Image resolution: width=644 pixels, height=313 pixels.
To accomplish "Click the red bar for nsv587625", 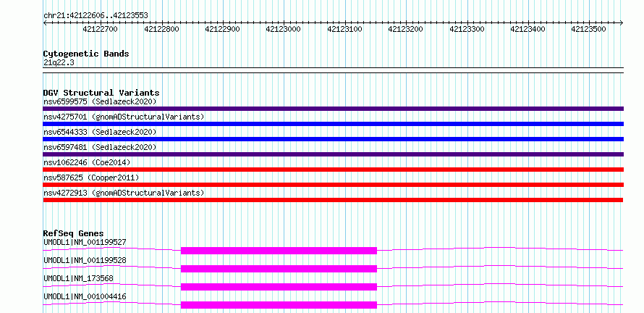I will pyautogui.click(x=333, y=185).
